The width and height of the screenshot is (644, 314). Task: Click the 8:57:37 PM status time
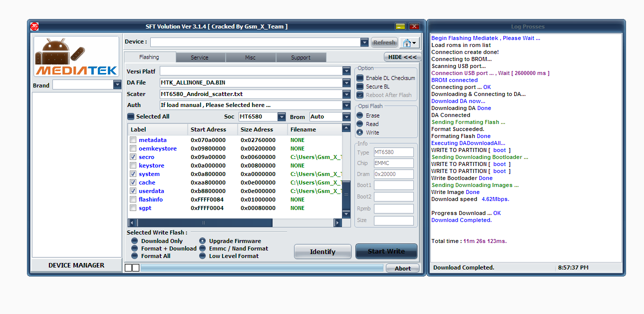click(x=573, y=267)
